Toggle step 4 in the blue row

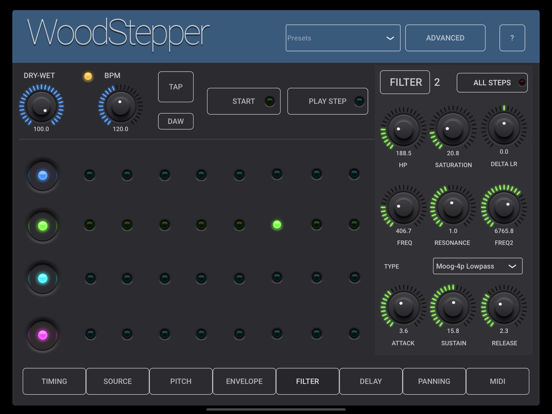pyautogui.click(x=201, y=175)
